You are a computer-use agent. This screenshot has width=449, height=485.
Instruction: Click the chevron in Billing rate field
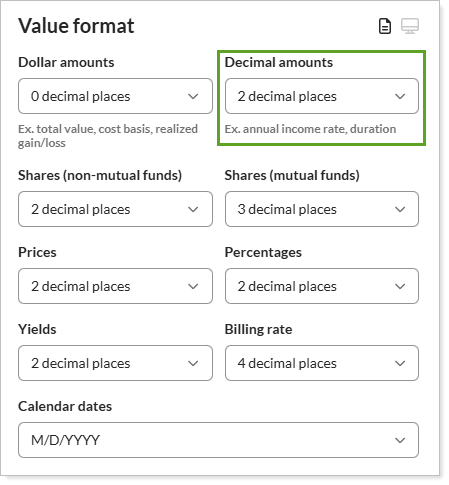[x=400, y=363]
